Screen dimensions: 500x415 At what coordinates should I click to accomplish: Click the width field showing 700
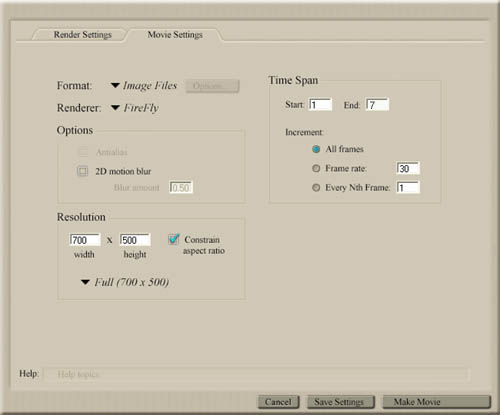(x=85, y=240)
